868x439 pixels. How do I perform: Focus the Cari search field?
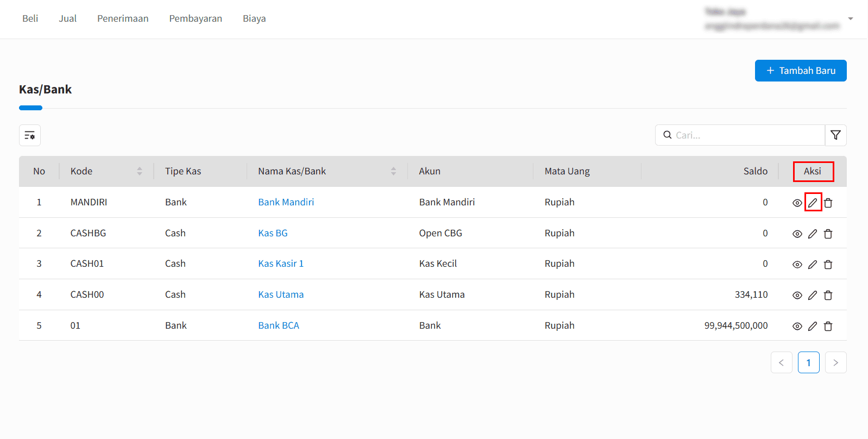740,135
